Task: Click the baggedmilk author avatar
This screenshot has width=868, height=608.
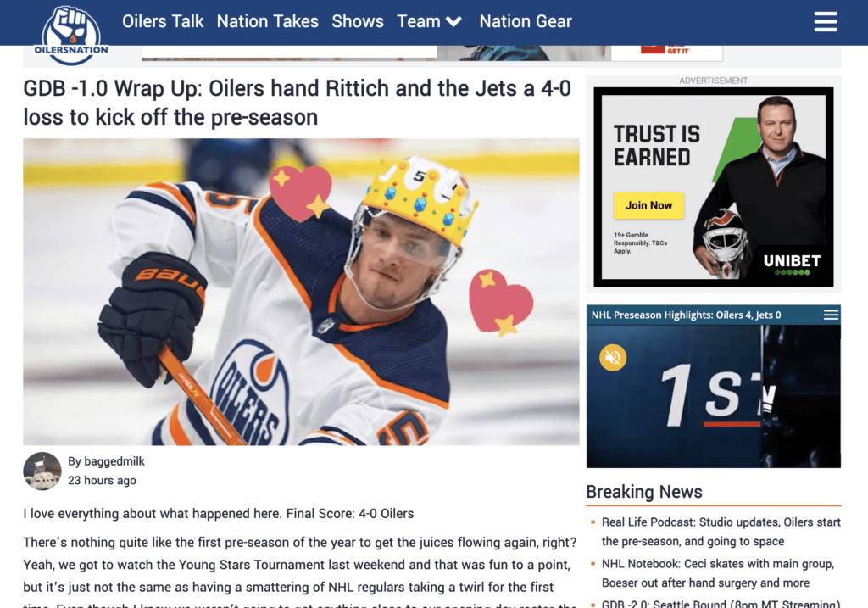Action: point(42,471)
